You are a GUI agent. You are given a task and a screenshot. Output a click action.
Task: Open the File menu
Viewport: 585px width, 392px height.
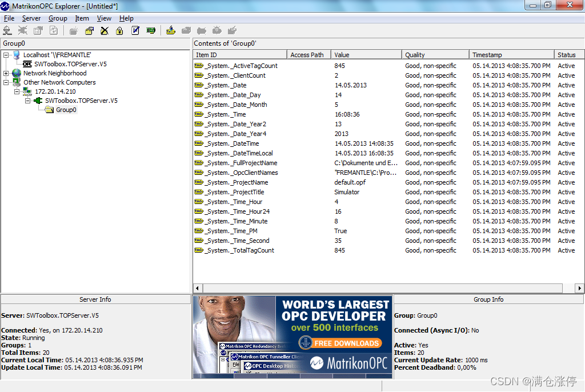tap(9, 18)
